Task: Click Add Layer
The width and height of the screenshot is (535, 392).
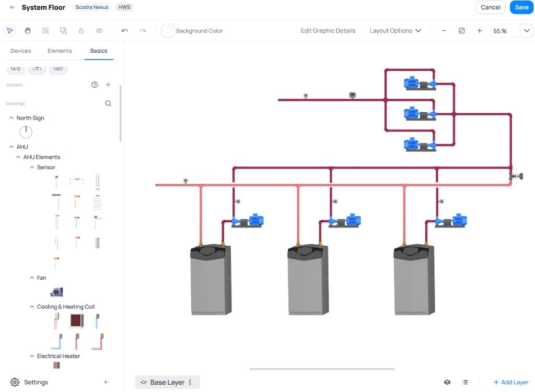Action: [x=511, y=383]
